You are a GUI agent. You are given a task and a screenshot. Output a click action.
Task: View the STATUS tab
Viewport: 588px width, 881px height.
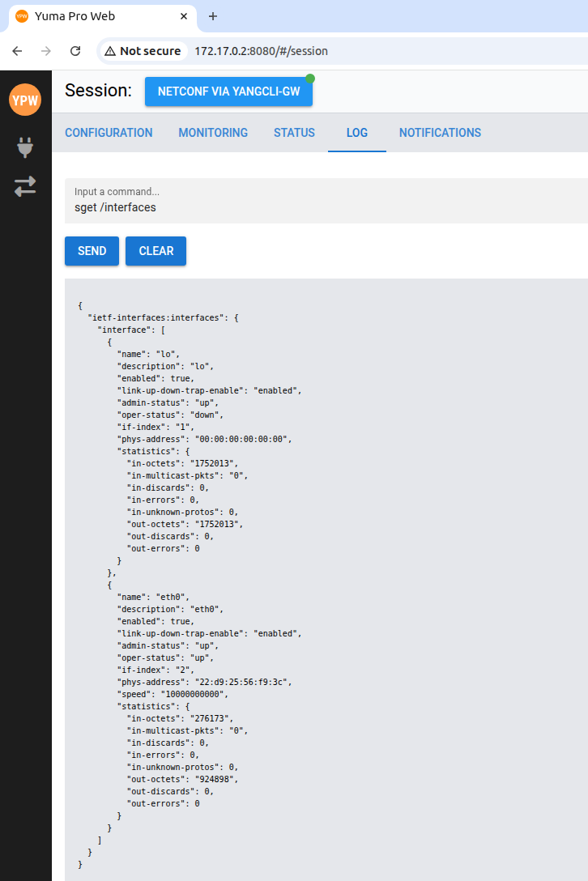tap(294, 132)
